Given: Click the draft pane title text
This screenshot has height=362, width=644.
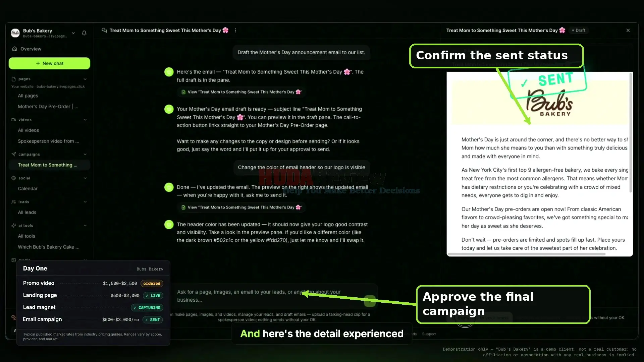Looking at the screenshot, I should tap(505, 31).
